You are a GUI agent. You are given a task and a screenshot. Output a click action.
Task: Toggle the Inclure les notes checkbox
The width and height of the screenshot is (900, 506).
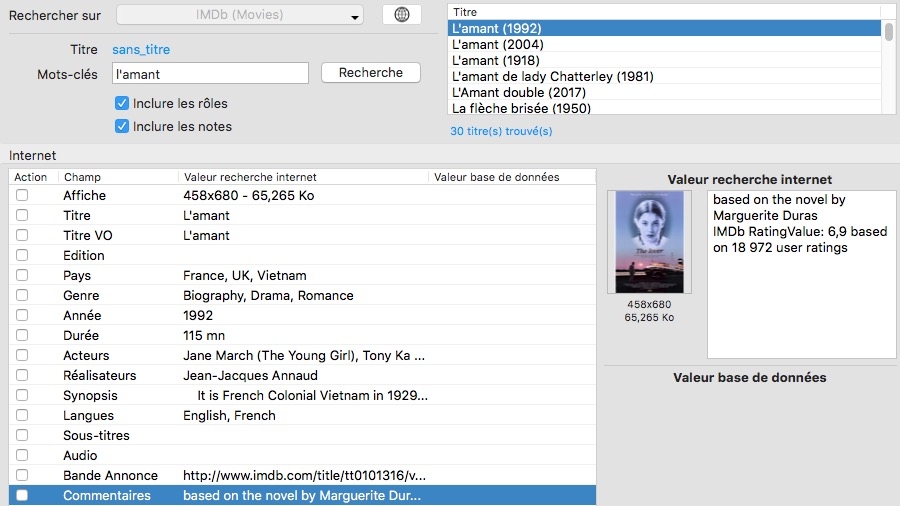pyautogui.click(x=122, y=126)
